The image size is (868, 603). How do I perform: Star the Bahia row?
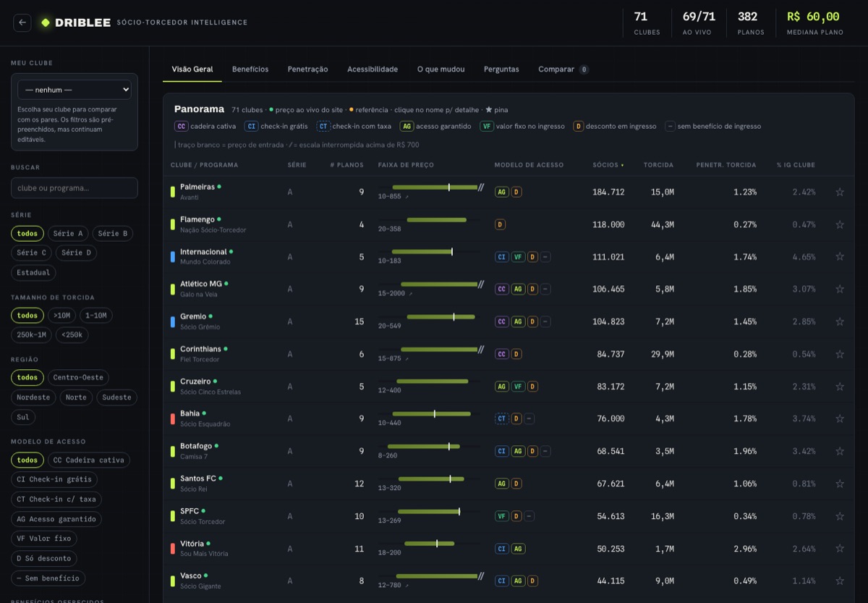click(x=840, y=418)
